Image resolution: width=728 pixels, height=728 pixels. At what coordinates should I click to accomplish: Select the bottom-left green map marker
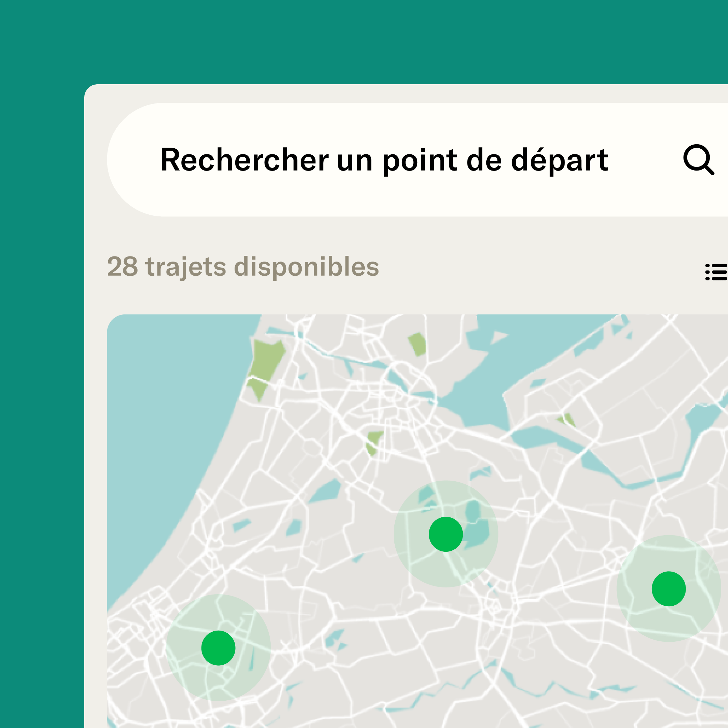[218, 648]
